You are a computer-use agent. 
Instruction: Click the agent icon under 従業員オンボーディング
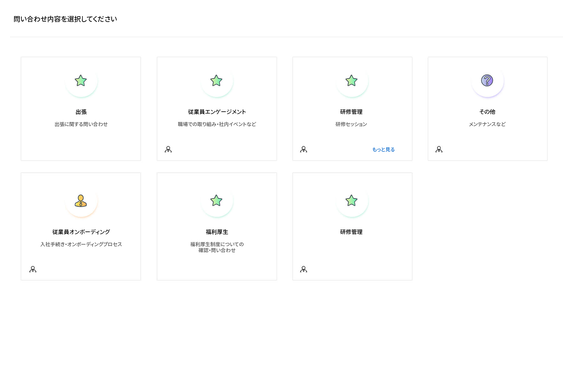click(33, 269)
